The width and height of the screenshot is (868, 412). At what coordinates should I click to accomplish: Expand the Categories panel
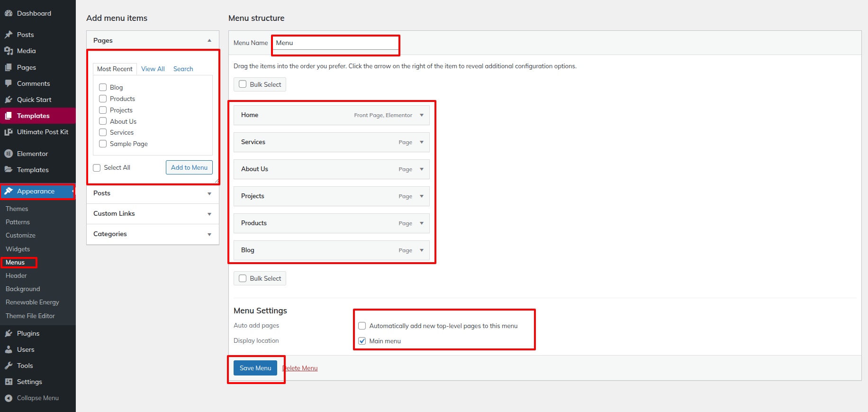click(209, 234)
